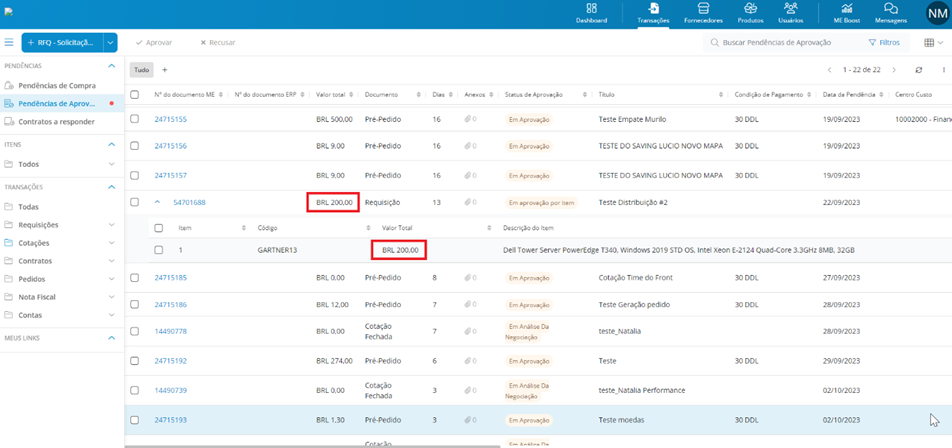Switch to the Tudo tab
The image size is (952, 448).
click(x=141, y=70)
